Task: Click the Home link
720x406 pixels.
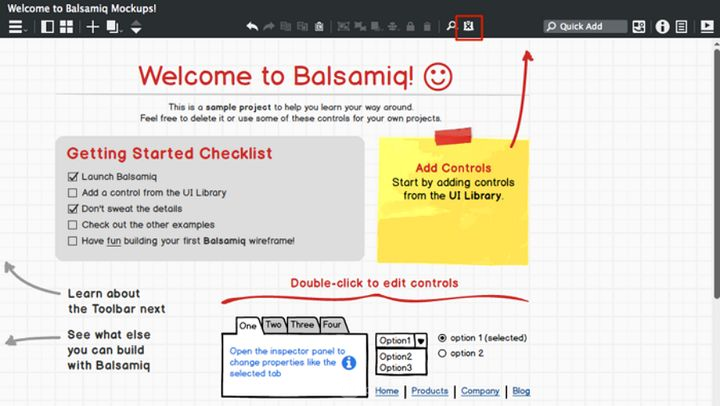Action: 387,391
